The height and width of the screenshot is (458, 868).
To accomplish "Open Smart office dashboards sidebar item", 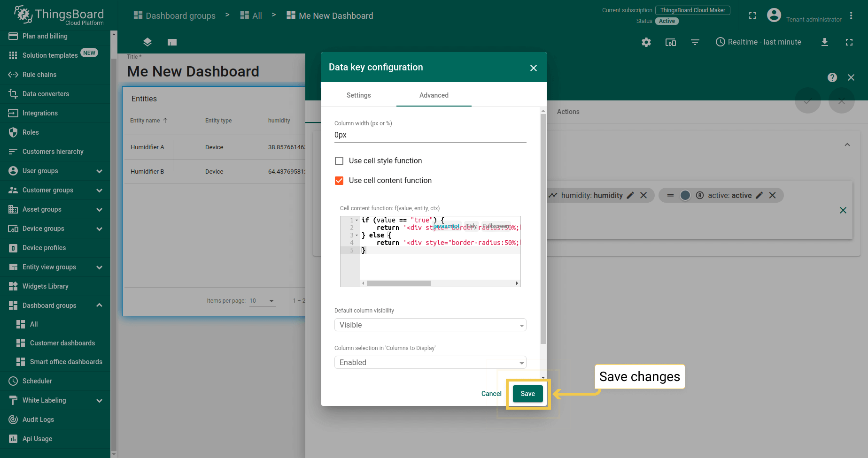I will [55, 362].
